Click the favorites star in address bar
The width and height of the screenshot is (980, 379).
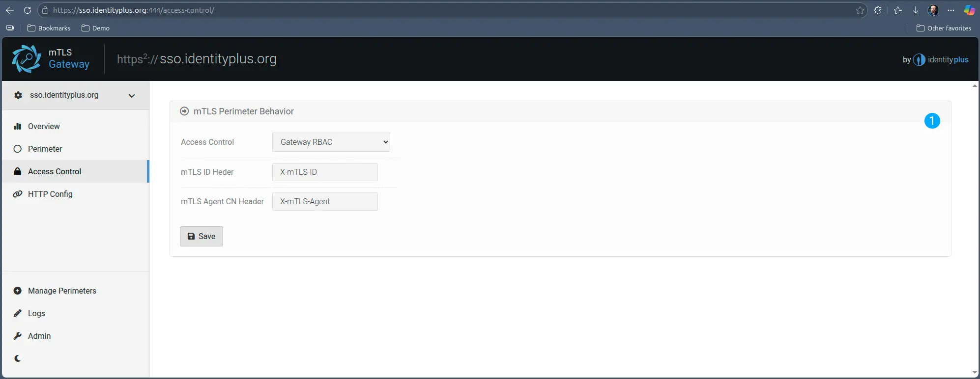point(860,10)
